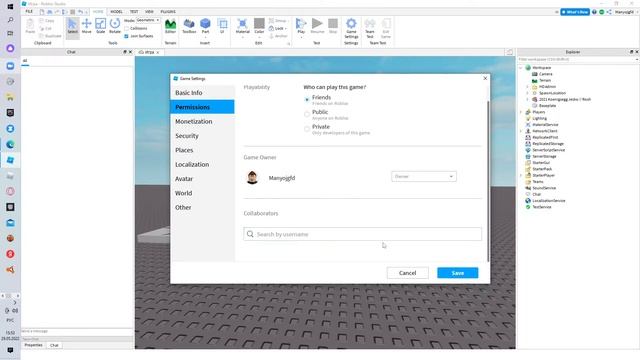The width and height of the screenshot is (640, 360).
Task: Expand the HDAdmin node in Explorer
Action: pos(527,87)
